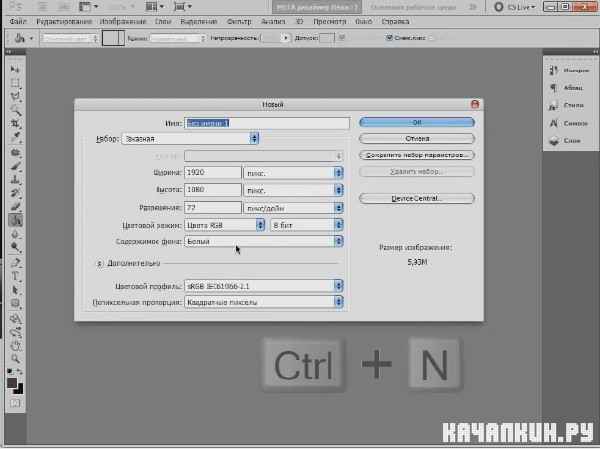The height and width of the screenshot is (449, 600).
Task: Select the 3D Object Rotate tool
Action: 15,318
